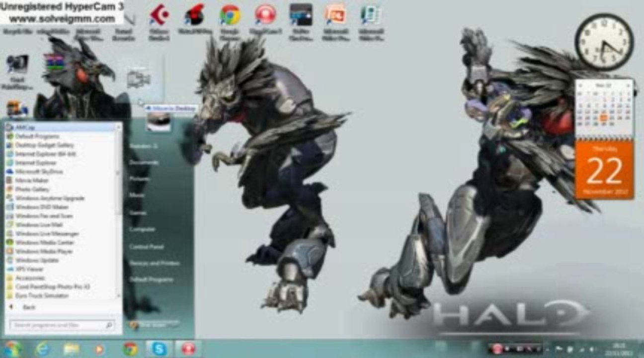Click the Start orb on the taskbar
The height and width of the screenshot is (358, 644).
(12, 349)
